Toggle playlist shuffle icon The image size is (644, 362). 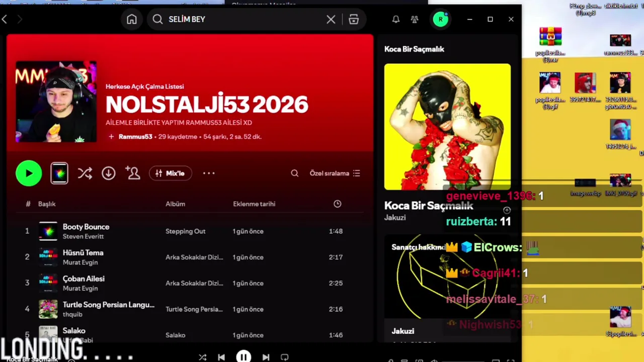[85, 173]
